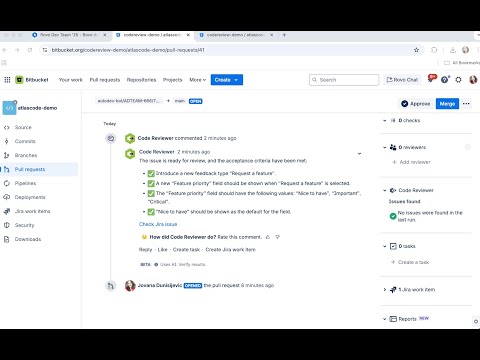The height and width of the screenshot is (360, 480).
Task: Open the notifications bell icon
Action: 431,79
